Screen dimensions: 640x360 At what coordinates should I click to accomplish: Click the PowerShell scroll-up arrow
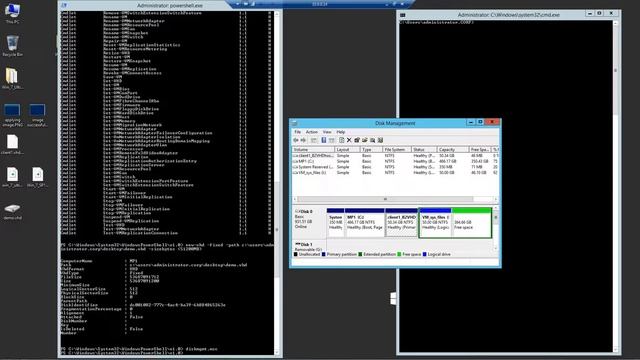point(277,14)
